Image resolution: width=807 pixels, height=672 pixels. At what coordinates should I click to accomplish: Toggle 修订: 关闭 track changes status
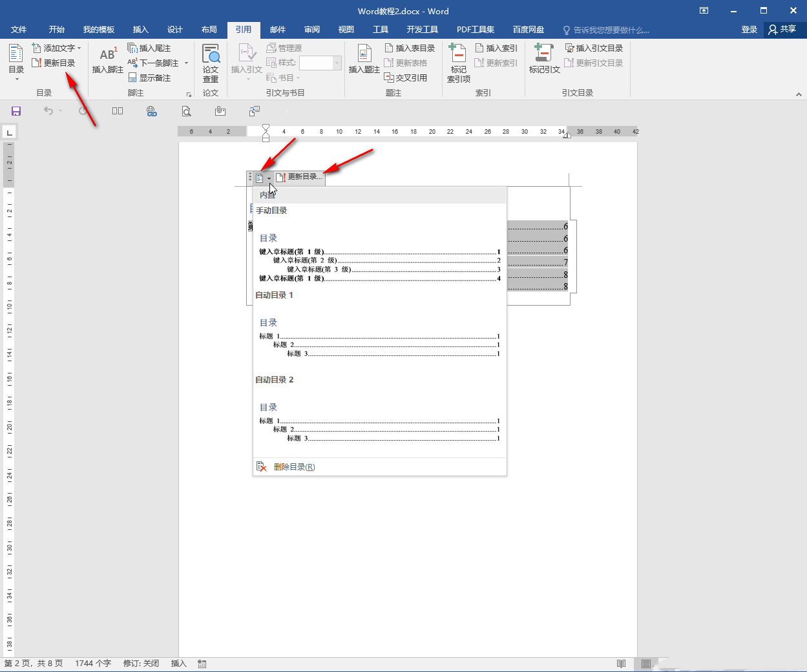click(x=141, y=664)
